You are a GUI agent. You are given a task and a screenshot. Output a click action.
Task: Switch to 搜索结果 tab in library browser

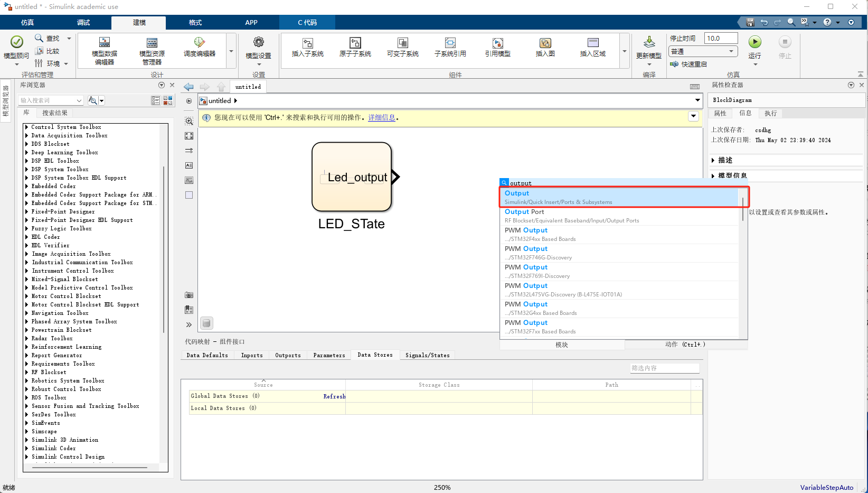[55, 113]
